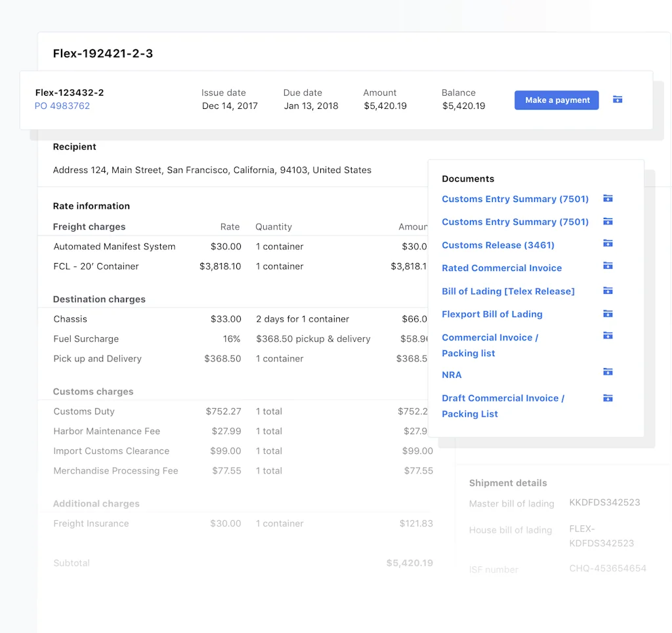Download the second Customs Entry Summary (7501)
This screenshot has width=672, height=633.
608,222
